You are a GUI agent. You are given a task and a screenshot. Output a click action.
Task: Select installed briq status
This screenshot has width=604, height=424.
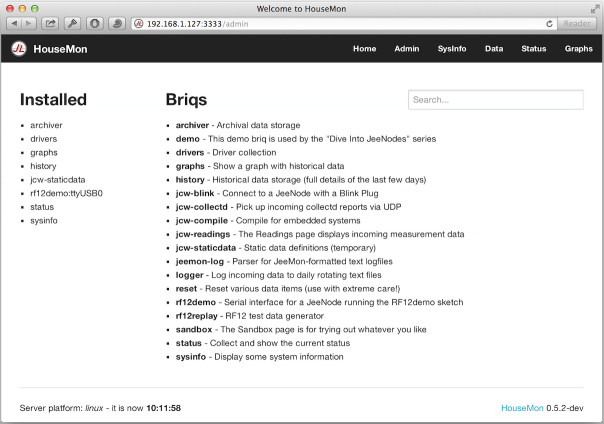coord(42,207)
